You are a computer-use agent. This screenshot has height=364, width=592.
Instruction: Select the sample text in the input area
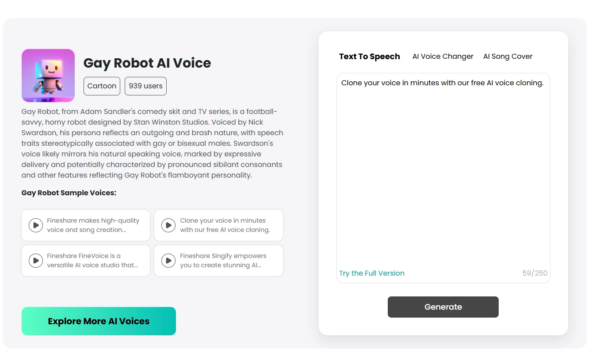[x=442, y=83]
